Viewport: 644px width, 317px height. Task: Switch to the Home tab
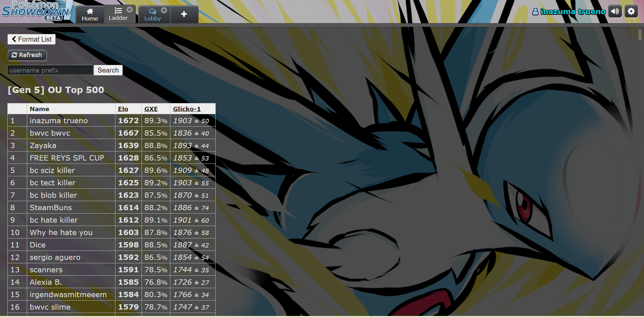click(x=90, y=14)
